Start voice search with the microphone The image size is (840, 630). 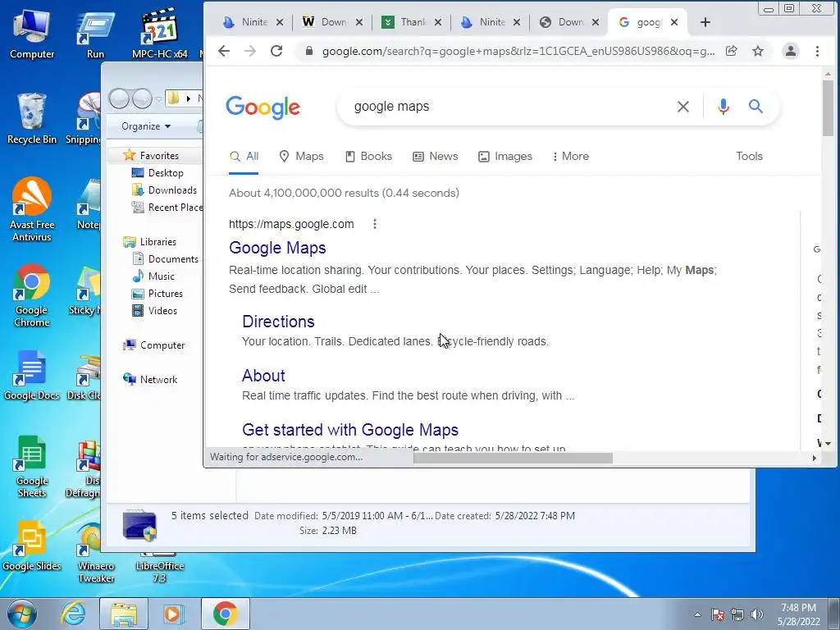pos(724,107)
